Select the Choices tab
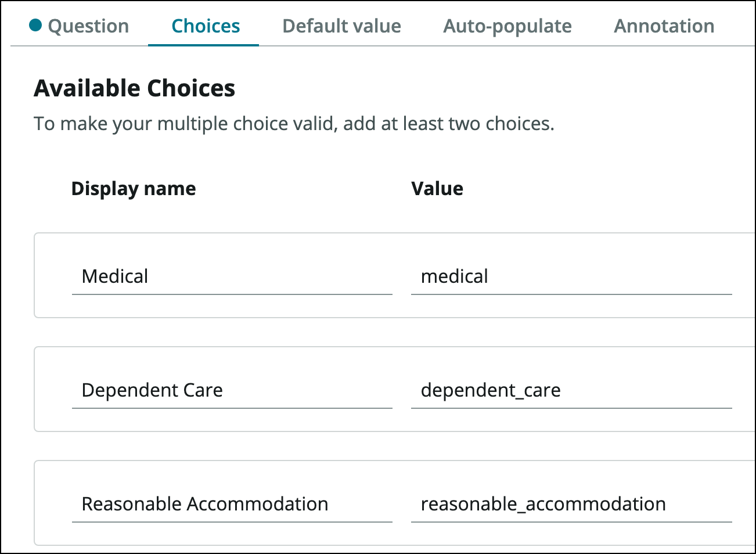 (206, 26)
